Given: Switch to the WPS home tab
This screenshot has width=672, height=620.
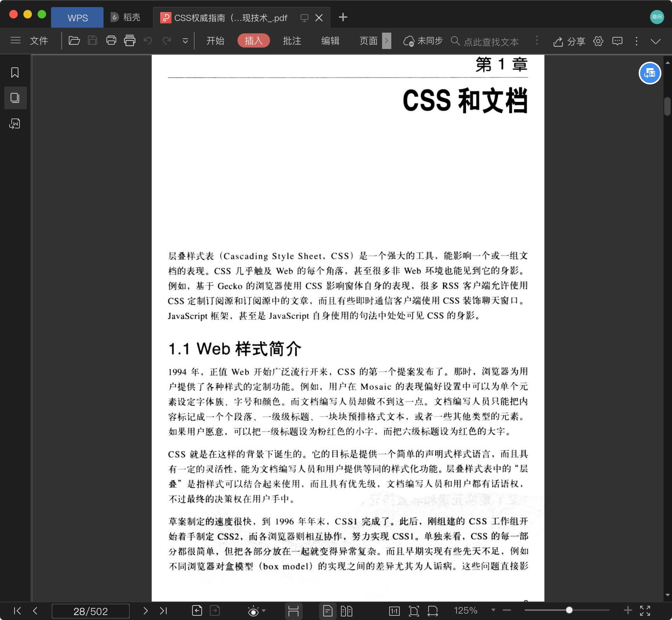Looking at the screenshot, I should point(77,18).
